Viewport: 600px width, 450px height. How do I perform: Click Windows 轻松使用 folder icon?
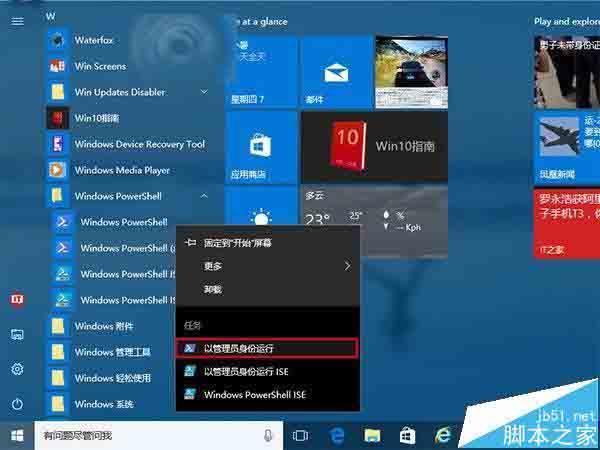58,378
